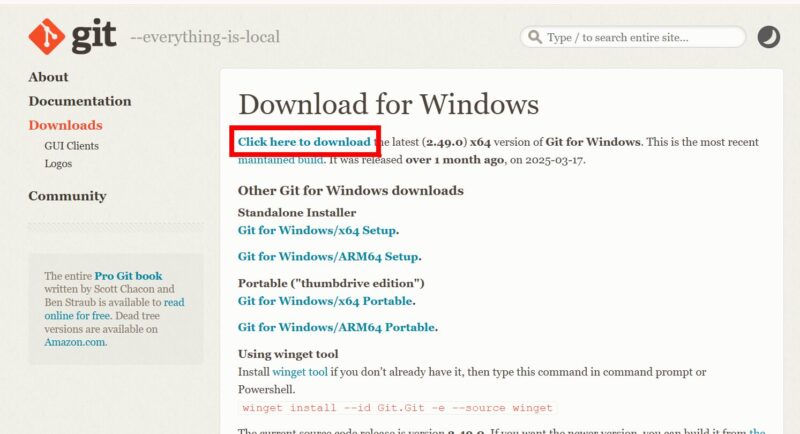Image resolution: width=800 pixels, height=434 pixels.
Task: Click 'read online for free' link
Action: click(114, 309)
